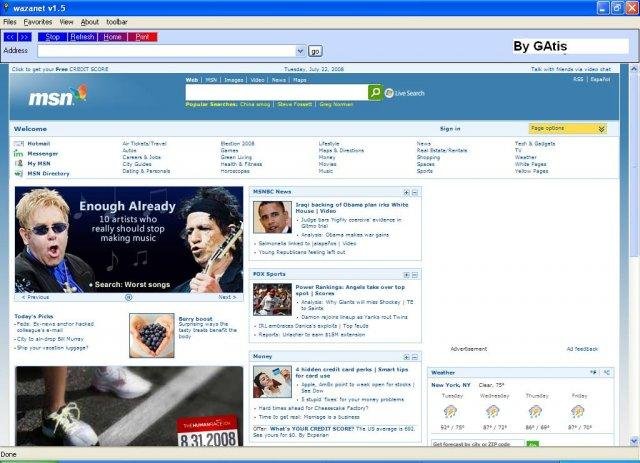Open the toolbar menu
Viewport: 640px width, 463px height.
(x=117, y=22)
